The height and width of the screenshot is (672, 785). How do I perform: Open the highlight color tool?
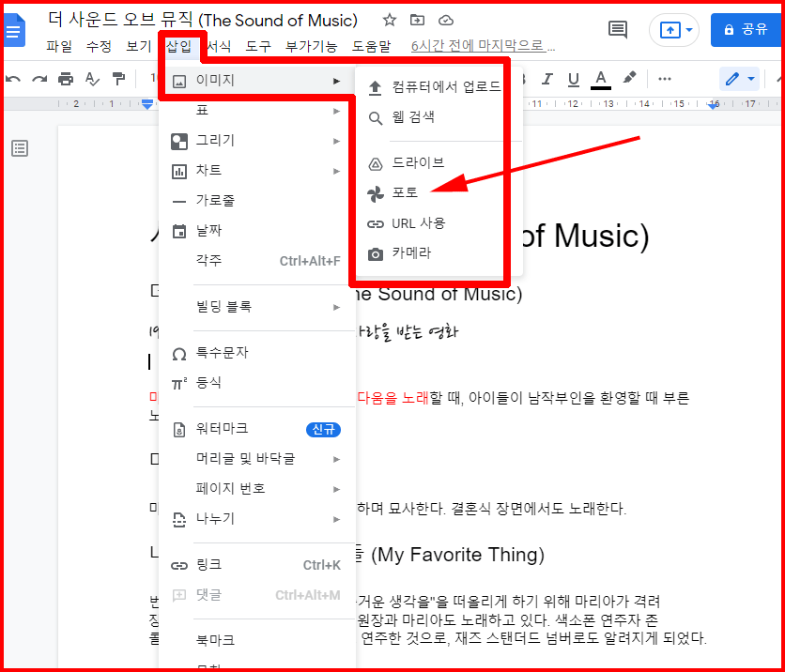click(x=629, y=78)
